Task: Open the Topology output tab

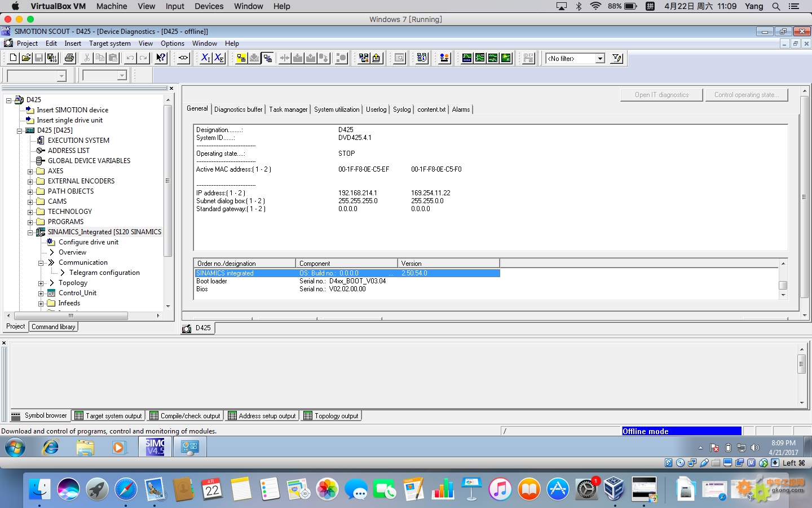Action: point(331,416)
